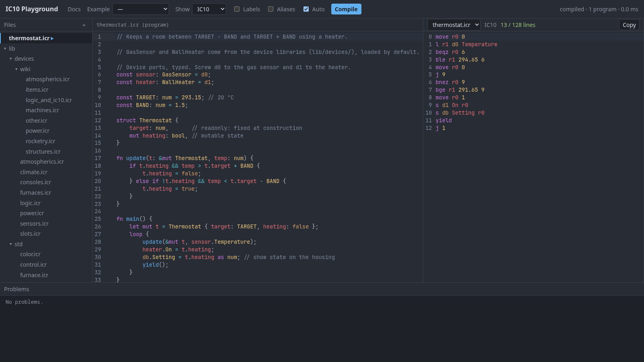Screen dimensions: 644x362
Task: Open the Docs link
Action: coord(74,9)
